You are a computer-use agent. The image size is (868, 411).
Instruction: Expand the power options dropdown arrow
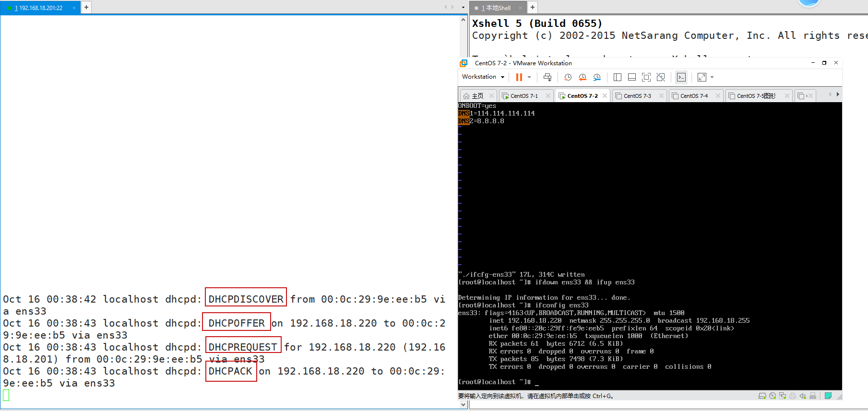[529, 77]
